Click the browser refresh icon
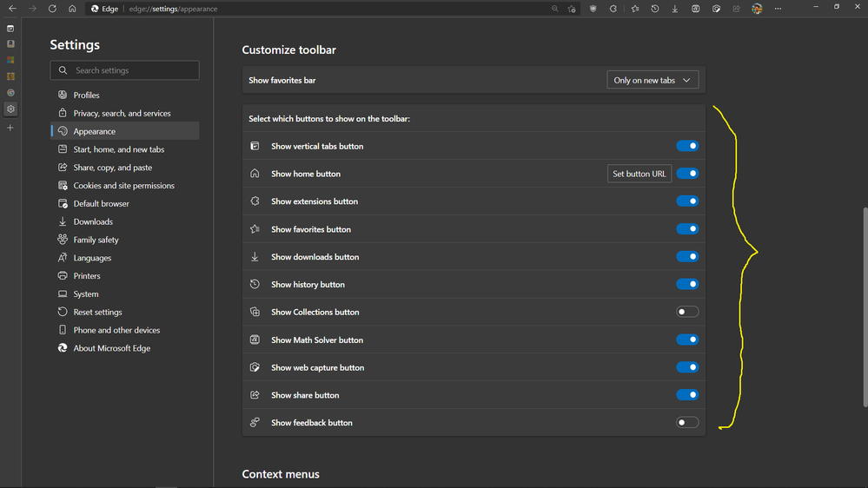 click(x=52, y=9)
